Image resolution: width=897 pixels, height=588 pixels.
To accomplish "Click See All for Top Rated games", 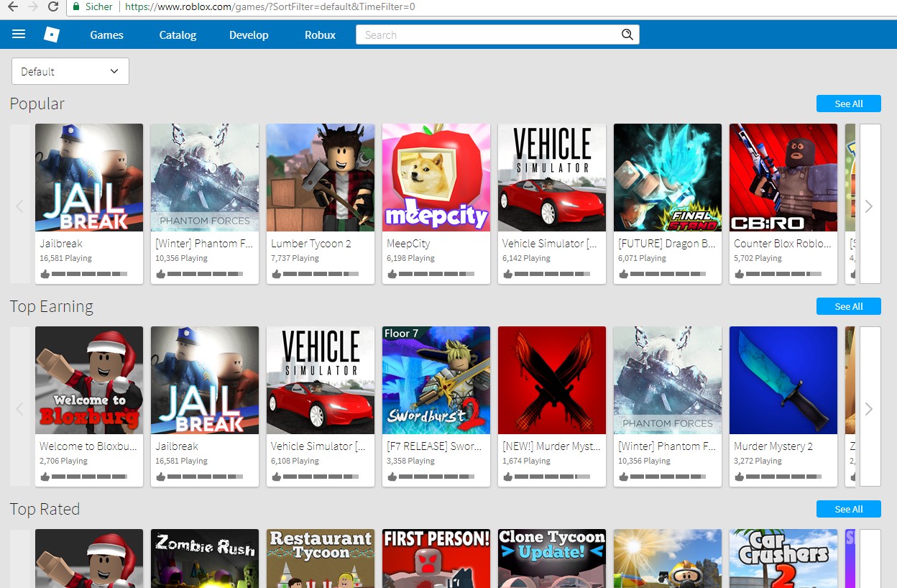I will click(x=849, y=509).
